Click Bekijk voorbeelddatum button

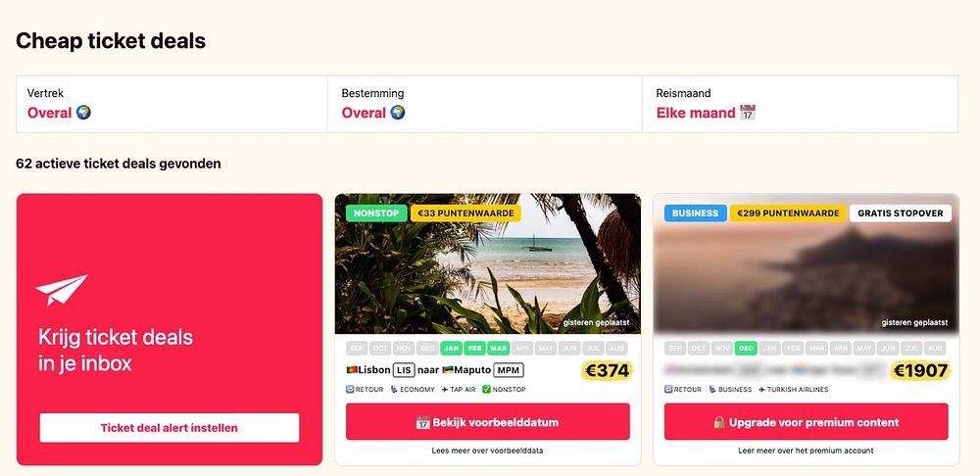487,422
